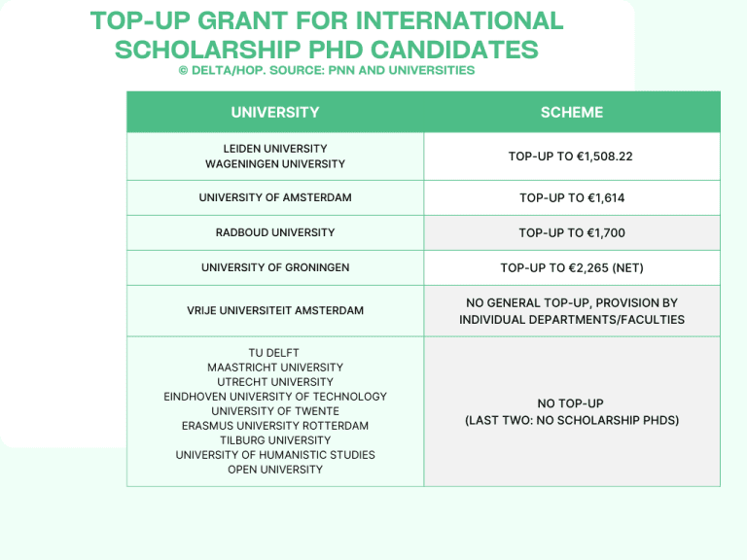Select the "No general top-up" scheme cell
Viewport: 747px width, 560px height.
pos(572,311)
